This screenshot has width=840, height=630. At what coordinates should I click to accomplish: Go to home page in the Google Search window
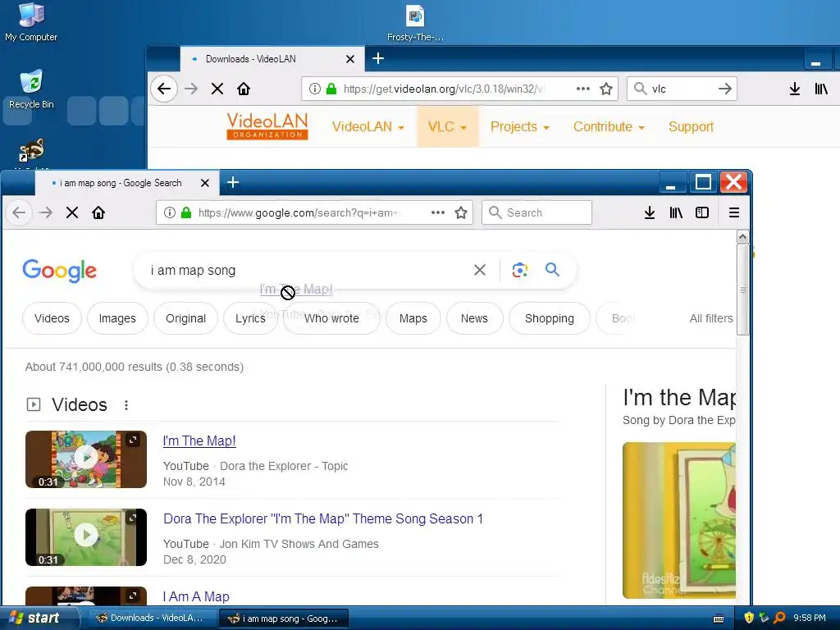[98, 212]
